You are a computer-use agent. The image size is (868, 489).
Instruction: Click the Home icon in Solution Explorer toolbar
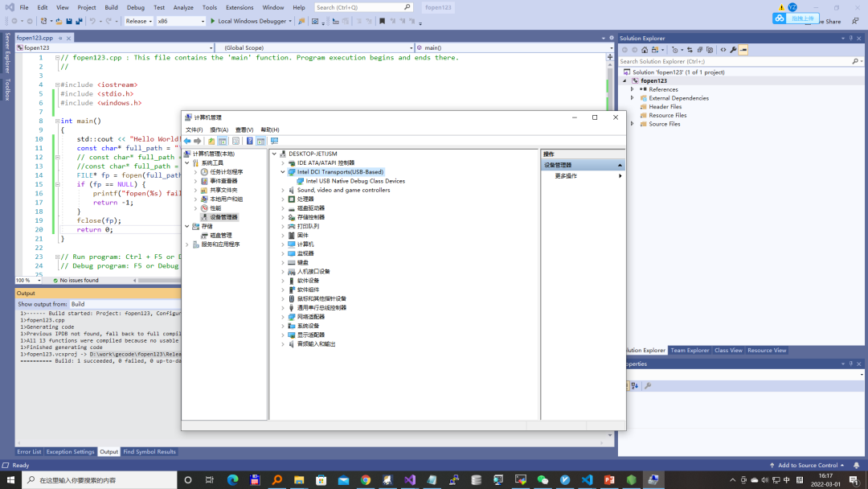pyautogui.click(x=645, y=50)
